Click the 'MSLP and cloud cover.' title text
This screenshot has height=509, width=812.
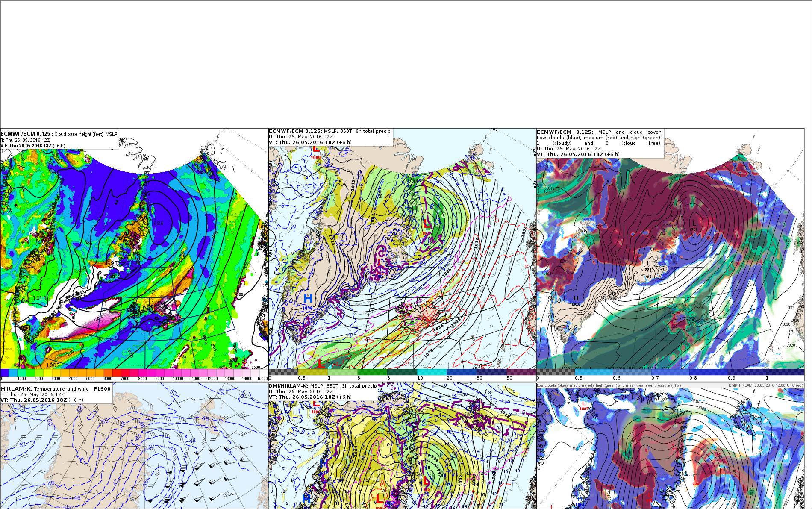(630, 132)
